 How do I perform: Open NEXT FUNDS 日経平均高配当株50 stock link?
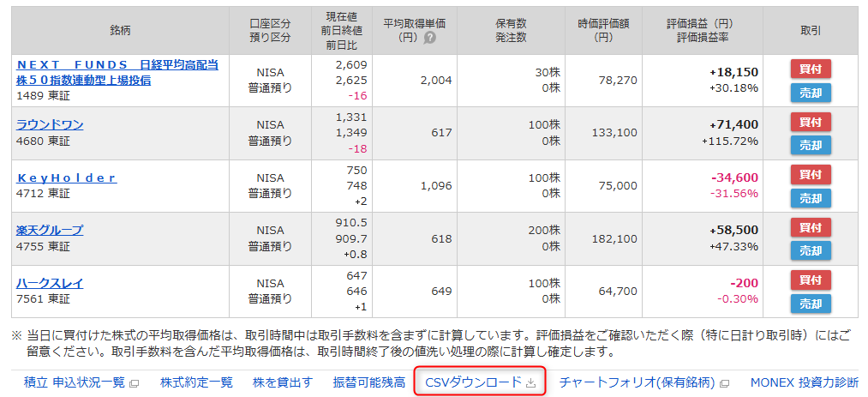(x=117, y=73)
